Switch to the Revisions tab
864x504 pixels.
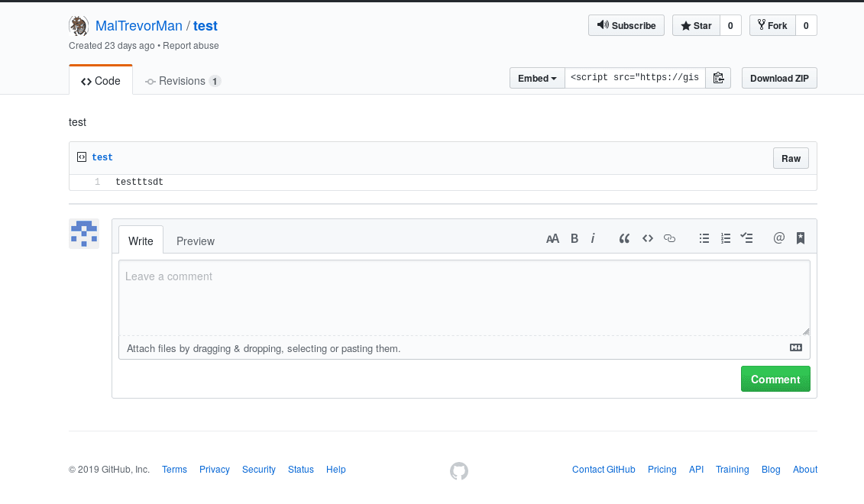tap(182, 80)
